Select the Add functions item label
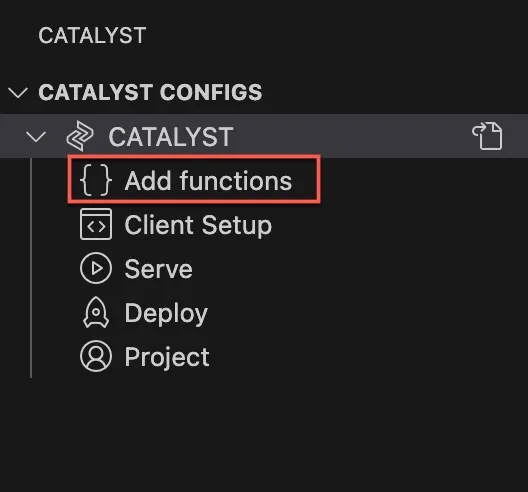Image resolution: width=528 pixels, height=492 pixels. pyautogui.click(x=208, y=181)
